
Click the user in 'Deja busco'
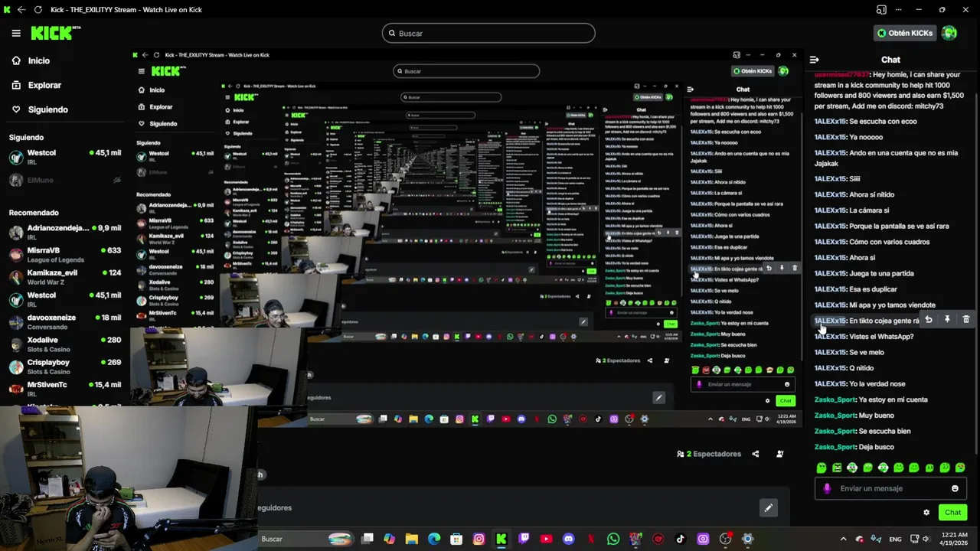[x=835, y=447]
